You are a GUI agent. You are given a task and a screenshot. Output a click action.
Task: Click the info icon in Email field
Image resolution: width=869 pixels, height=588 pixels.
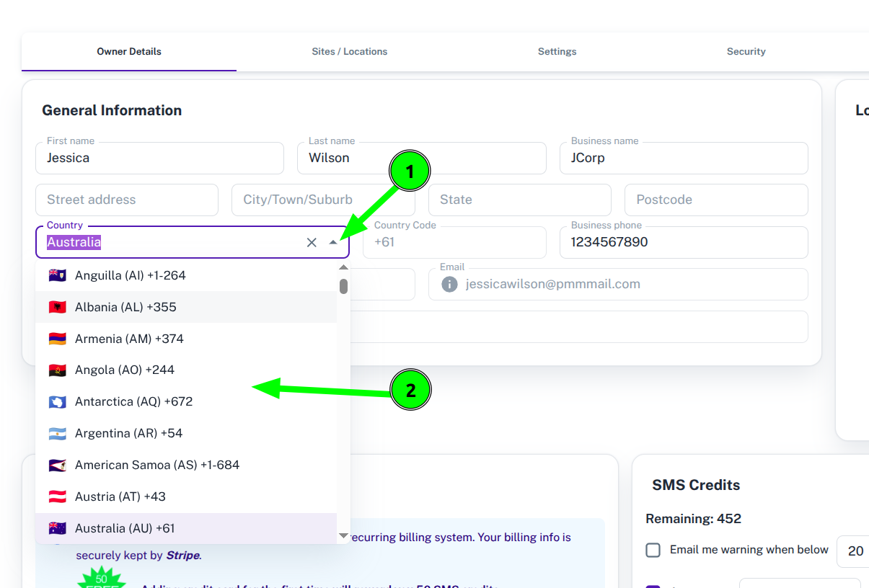pyautogui.click(x=449, y=285)
